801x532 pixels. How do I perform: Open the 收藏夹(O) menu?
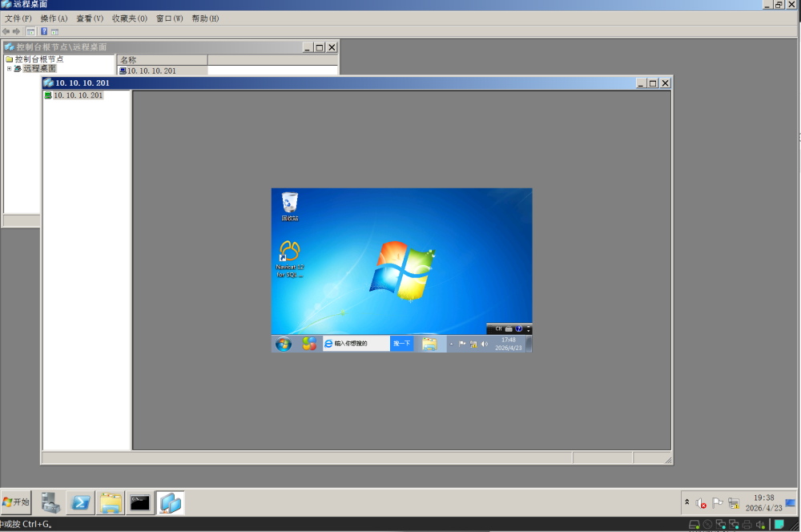(129, 18)
